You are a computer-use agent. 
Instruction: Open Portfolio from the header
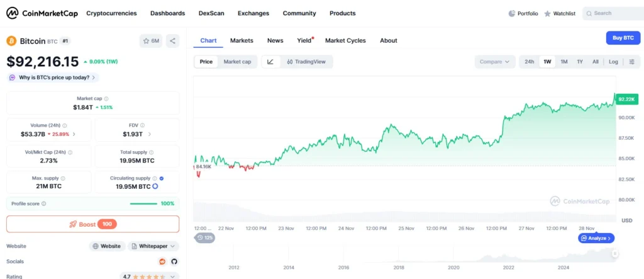[523, 14]
